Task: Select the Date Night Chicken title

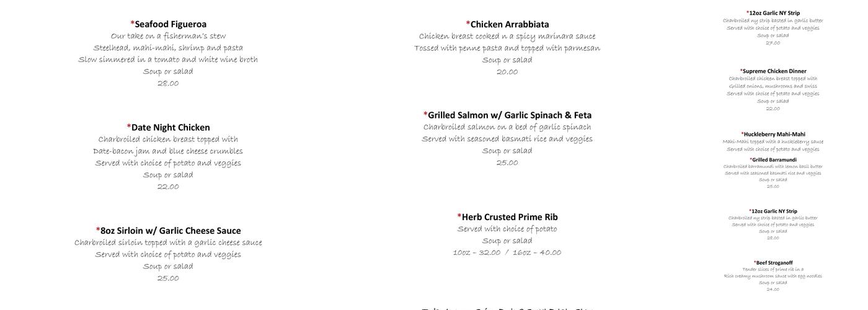Action: pos(168,127)
